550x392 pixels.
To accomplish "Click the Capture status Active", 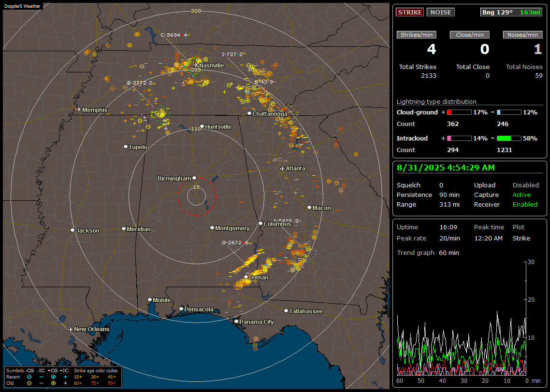I will [x=521, y=195].
